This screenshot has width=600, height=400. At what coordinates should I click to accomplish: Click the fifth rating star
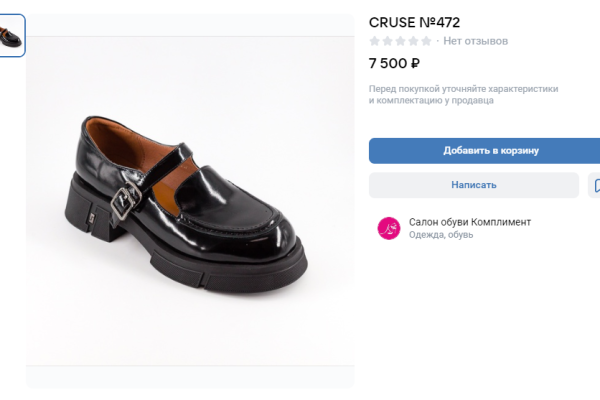click(427, 41)
